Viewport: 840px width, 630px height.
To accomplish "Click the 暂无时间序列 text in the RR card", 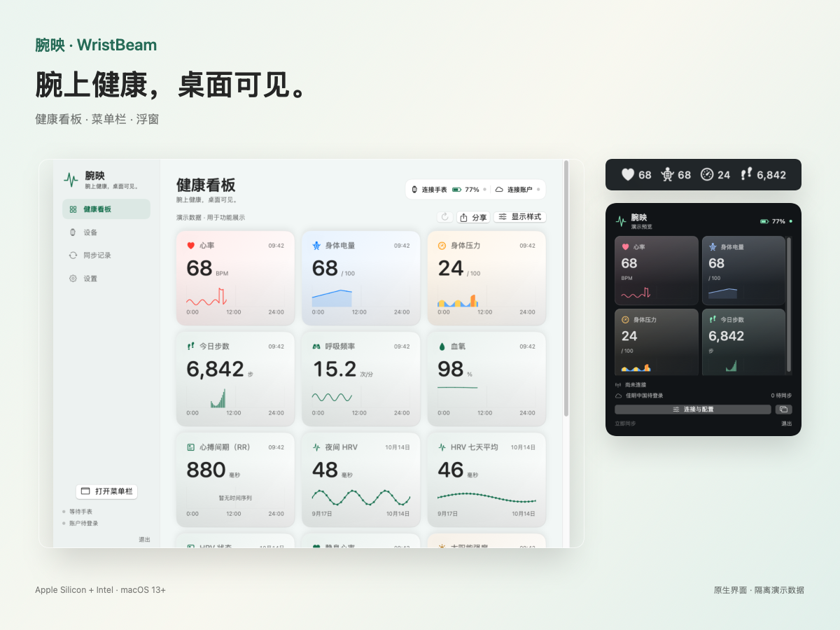I will tap(235, 498).
